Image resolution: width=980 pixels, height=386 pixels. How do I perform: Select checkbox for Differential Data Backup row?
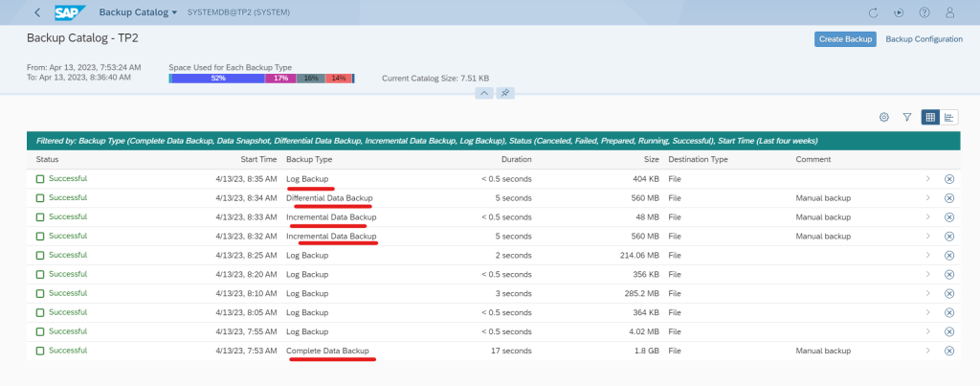(x=40, y=198)
